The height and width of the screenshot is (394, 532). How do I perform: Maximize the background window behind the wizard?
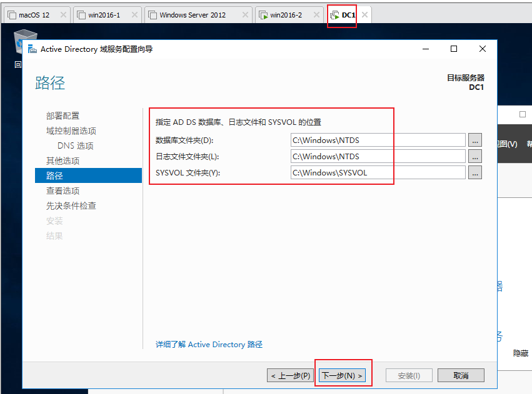(523, 114)
